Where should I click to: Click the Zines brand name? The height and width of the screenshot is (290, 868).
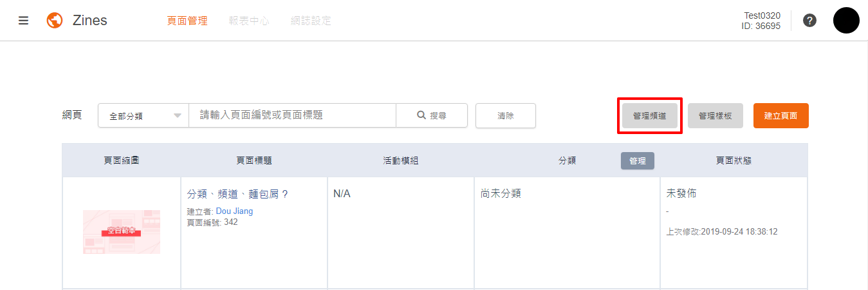(90, 21)
